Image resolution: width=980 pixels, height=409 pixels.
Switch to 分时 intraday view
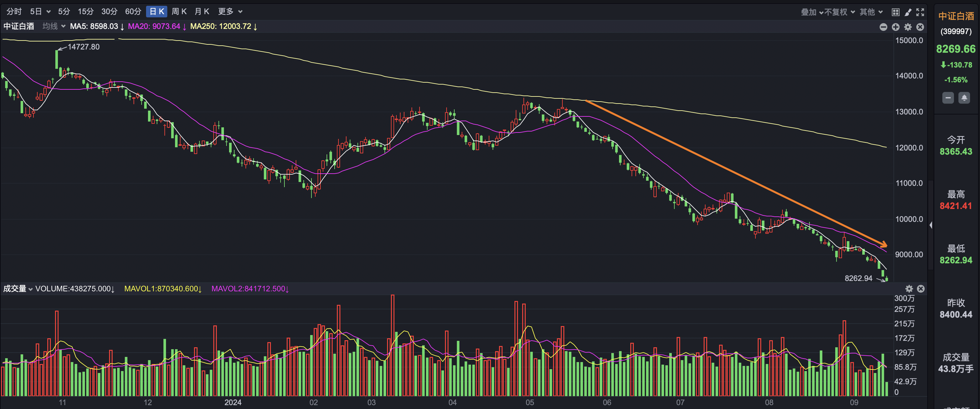[14, 11]
